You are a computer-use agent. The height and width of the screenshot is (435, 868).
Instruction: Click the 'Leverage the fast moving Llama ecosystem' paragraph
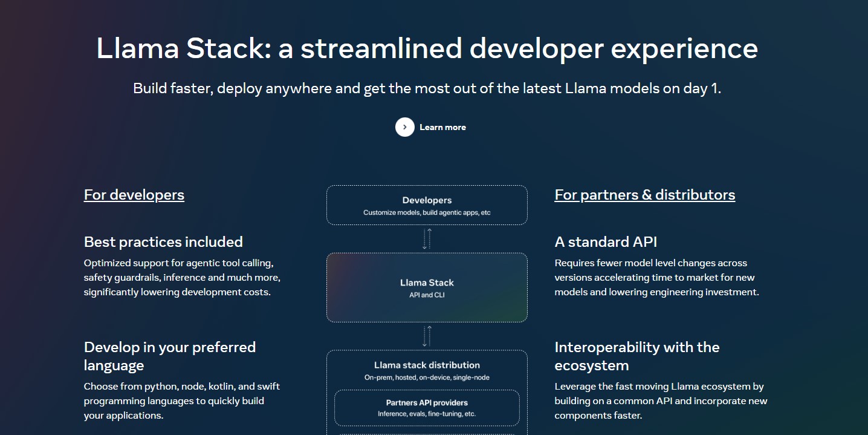coord(661,401)
